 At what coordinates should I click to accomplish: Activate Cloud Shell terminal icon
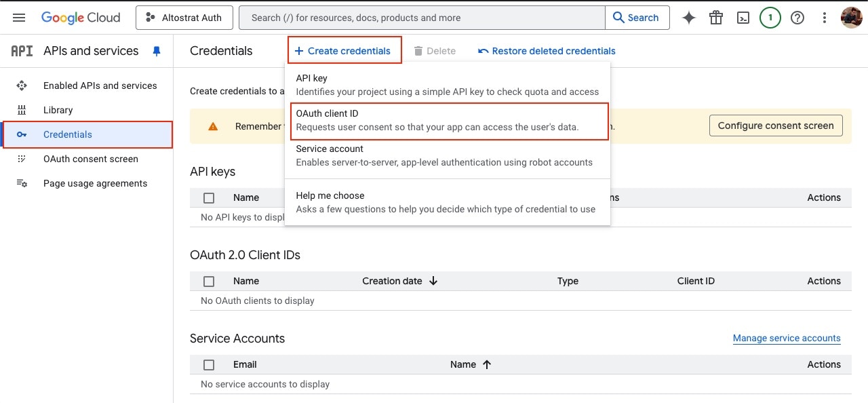click(743, 18)
